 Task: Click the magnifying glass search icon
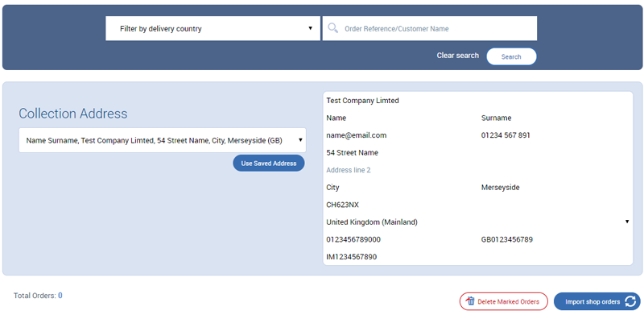coord(333,28)
